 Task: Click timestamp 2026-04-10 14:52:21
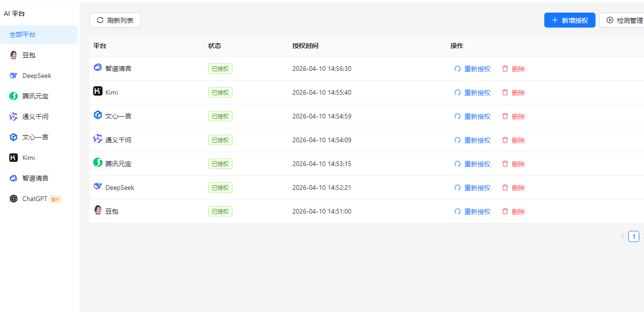coord(322,187)
